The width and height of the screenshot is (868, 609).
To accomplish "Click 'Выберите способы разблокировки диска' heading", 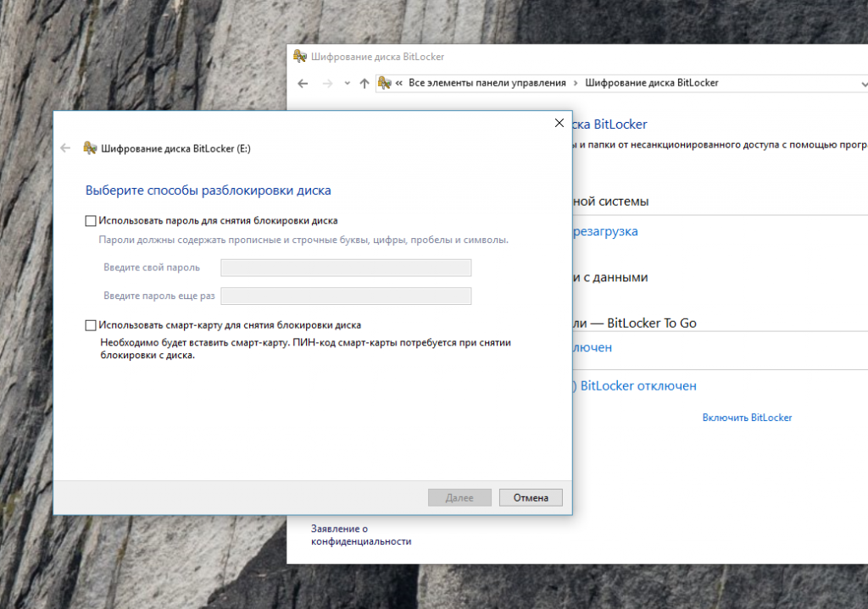I will (209, 191).
